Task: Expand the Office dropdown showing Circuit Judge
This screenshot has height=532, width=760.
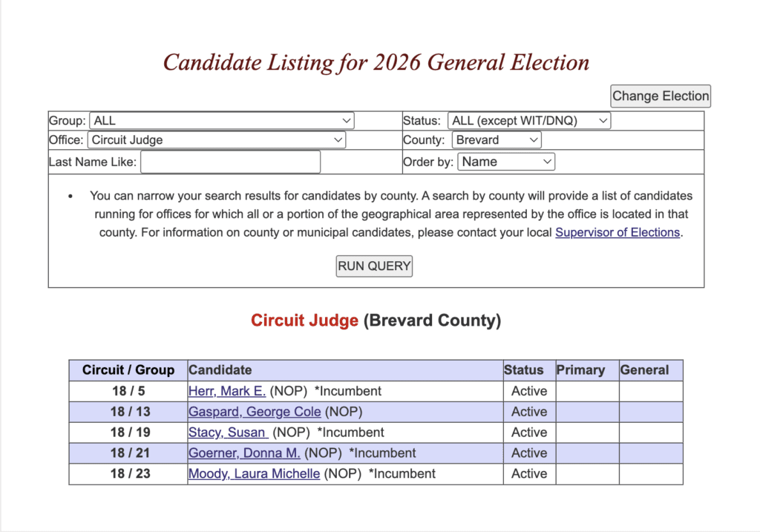Action: 217,139
